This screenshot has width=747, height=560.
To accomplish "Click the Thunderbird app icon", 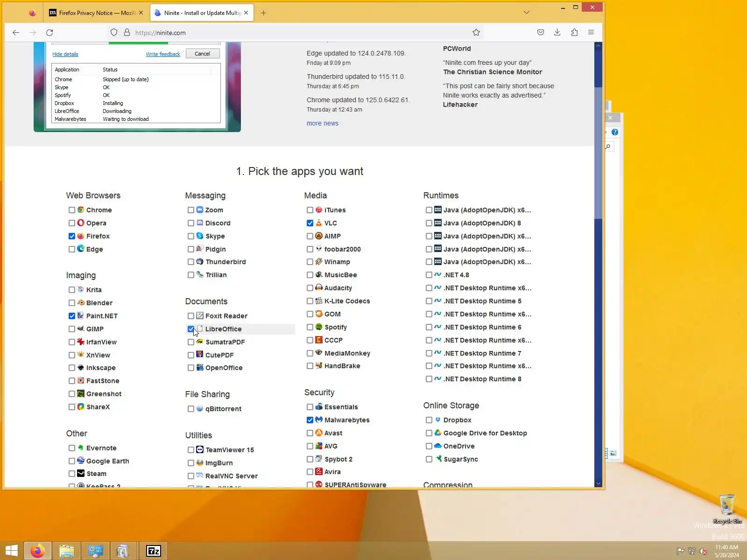I will point(200,262).
